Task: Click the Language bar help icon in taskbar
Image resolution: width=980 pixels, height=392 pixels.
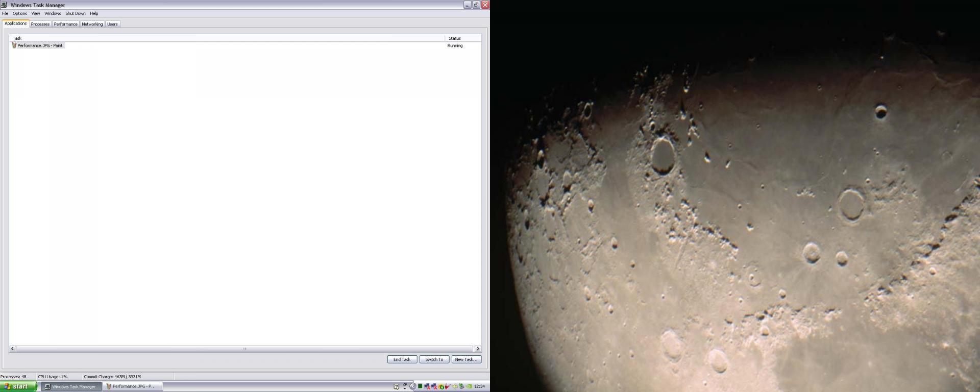Action: point(396,386)
